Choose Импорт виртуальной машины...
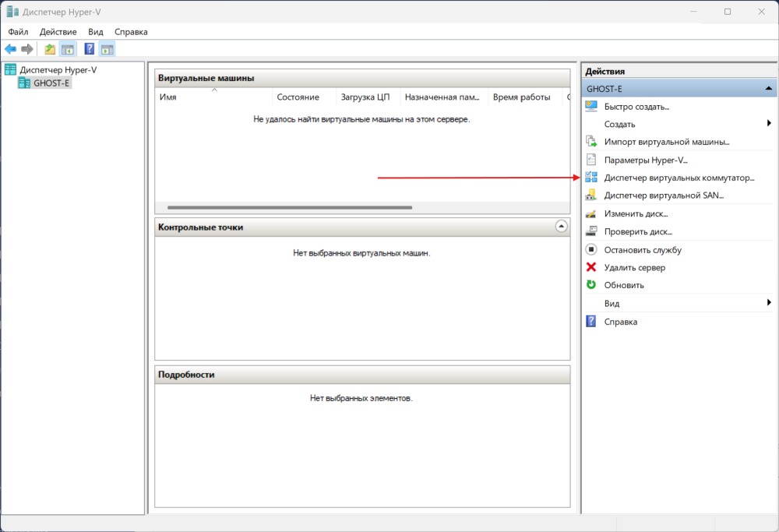The width and height of the screenshot is (779, 532). [x=667, y=142]
